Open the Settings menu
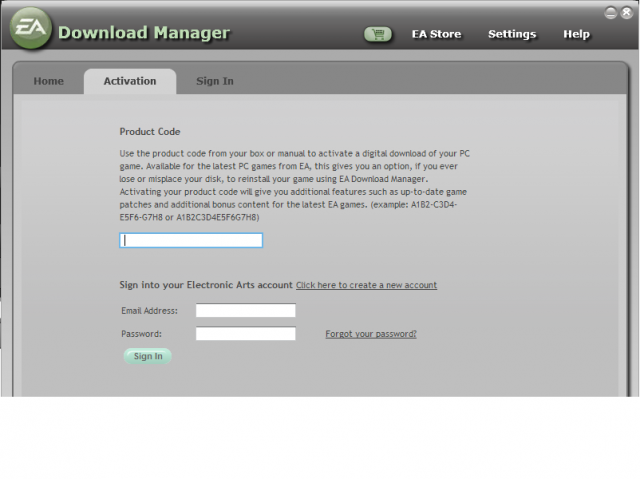 pyautogui.click(x=512, y=34)
